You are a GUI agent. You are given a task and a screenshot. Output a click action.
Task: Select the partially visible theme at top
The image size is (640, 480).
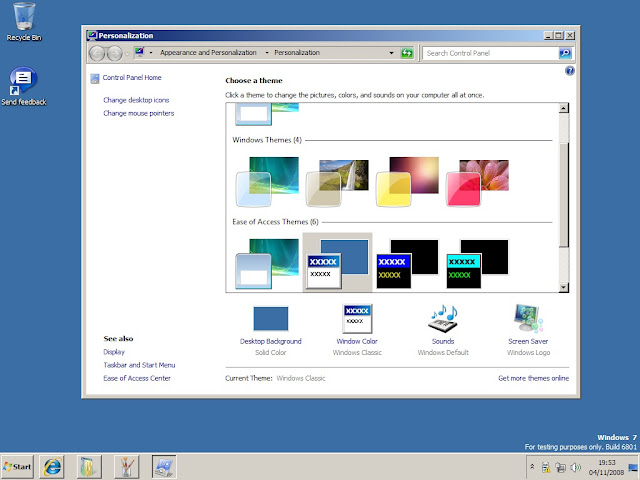pos(267,114)
